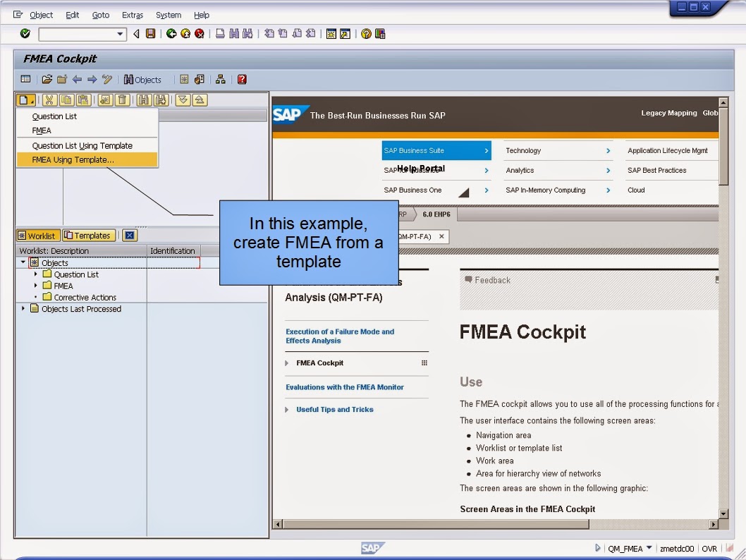This screenshot has height=560, width=746.
Task: Open the Extras menu
Action: tap(133, 15)
